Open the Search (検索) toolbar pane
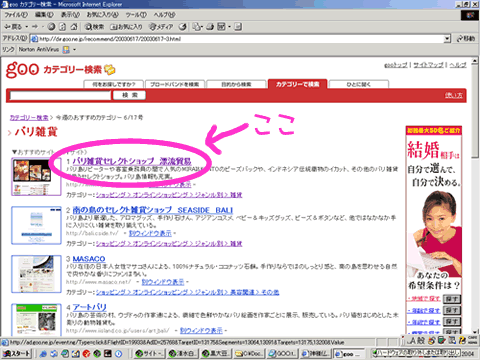This screenshot has height=360, width=480. [94, 27]
